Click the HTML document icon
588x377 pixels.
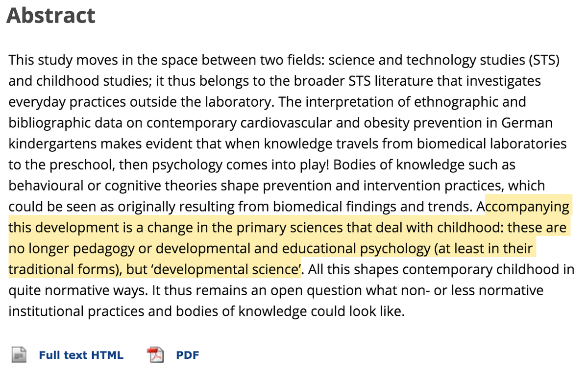[x=19, y=355]
